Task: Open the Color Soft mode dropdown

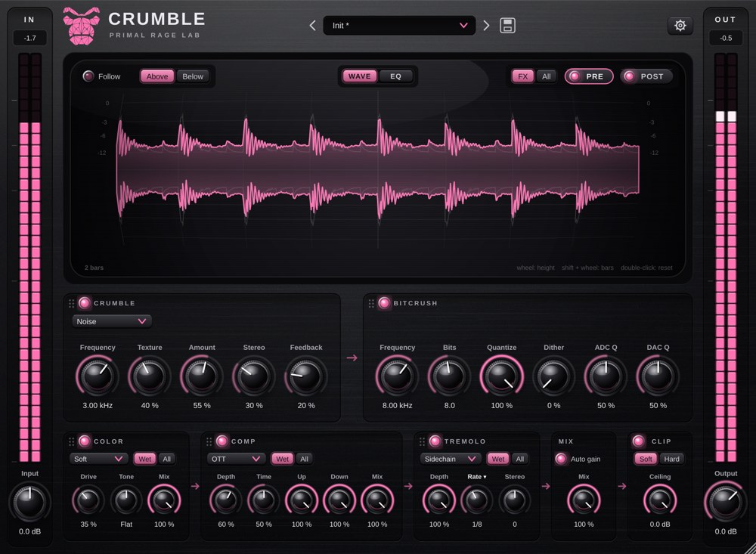Action: [x=98, y=459]
